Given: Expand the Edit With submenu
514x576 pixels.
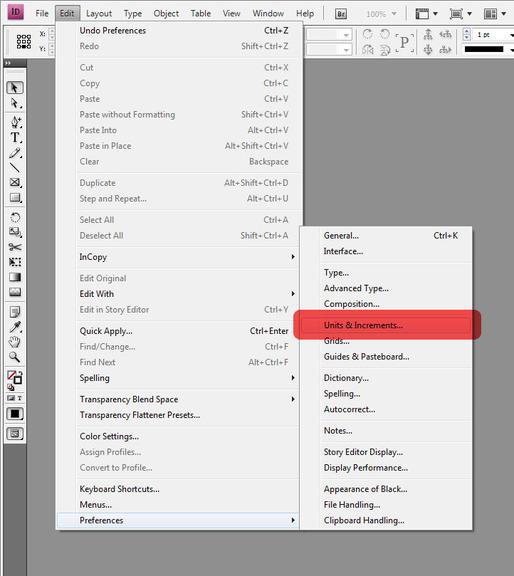Looking at the screenshot, I should (x=293, y=294).
